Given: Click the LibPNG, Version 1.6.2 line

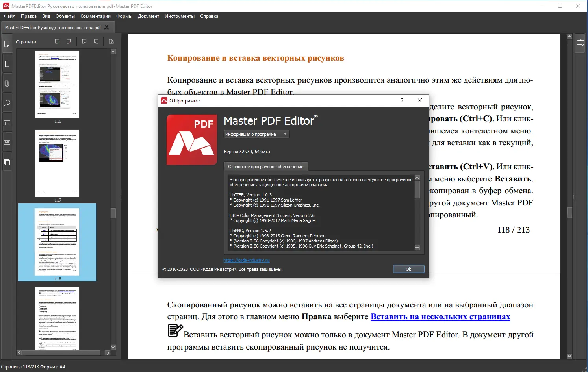Looking at the screenshot, I should point(250,231).
